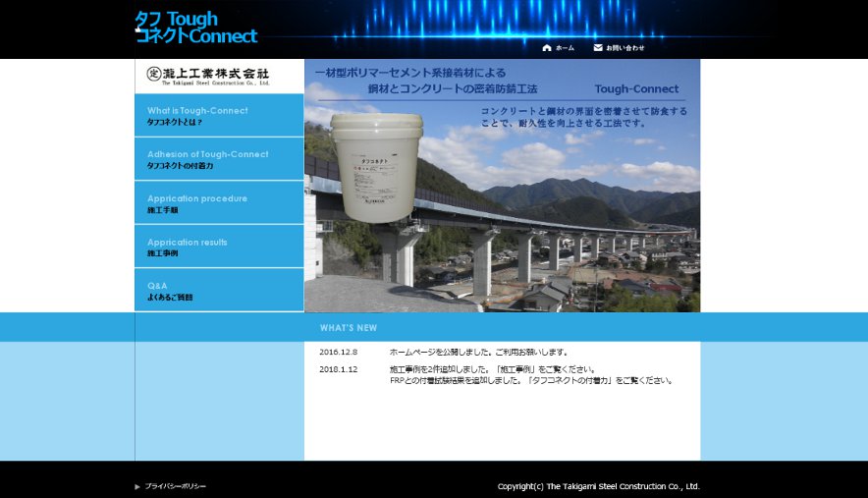Click the 施工事例を2件追加しました news line
Screen dimensions: 868x498
point(493,369)
